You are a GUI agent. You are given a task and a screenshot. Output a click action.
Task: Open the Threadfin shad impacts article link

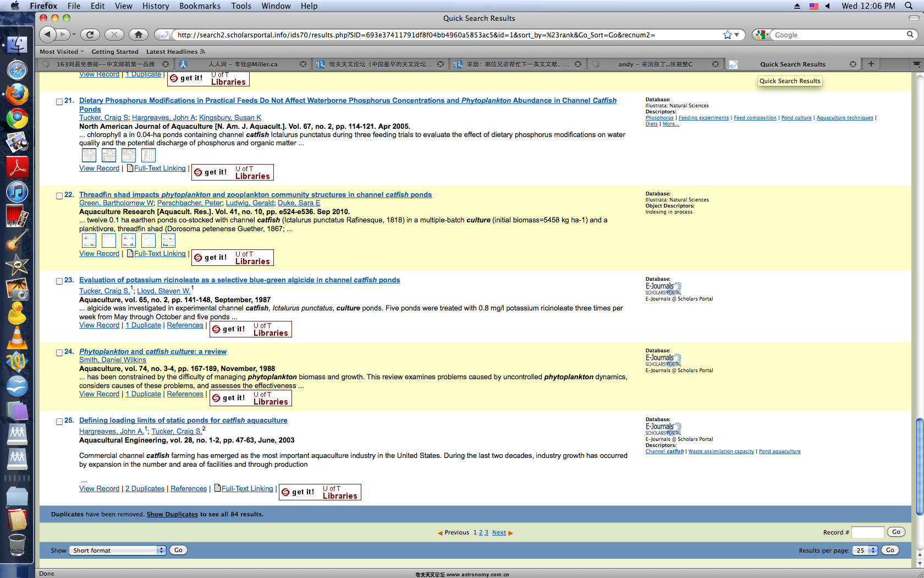coord(255,194)
